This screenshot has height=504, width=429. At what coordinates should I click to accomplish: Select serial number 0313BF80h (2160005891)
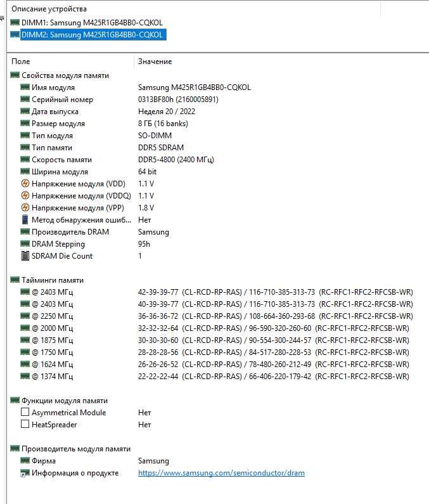pos(178,100)
